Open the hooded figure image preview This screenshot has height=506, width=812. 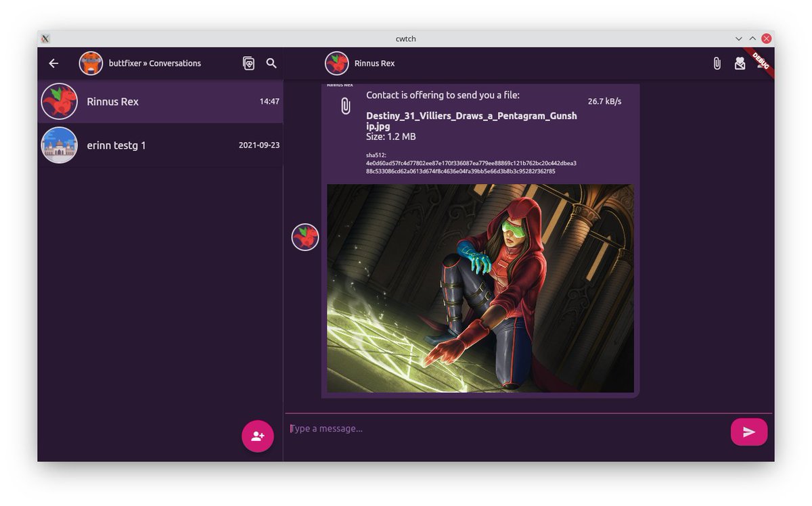pyautogui.click(x=480, y=288)
